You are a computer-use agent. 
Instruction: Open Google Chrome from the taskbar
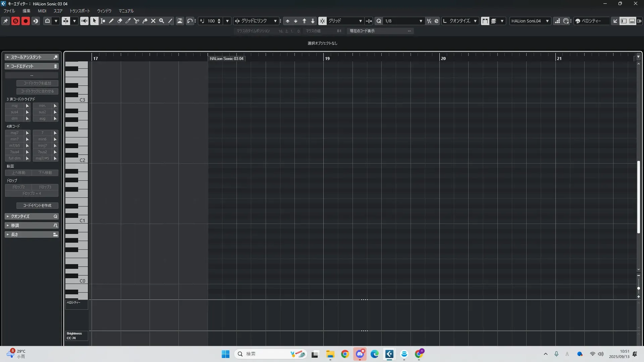345,354
